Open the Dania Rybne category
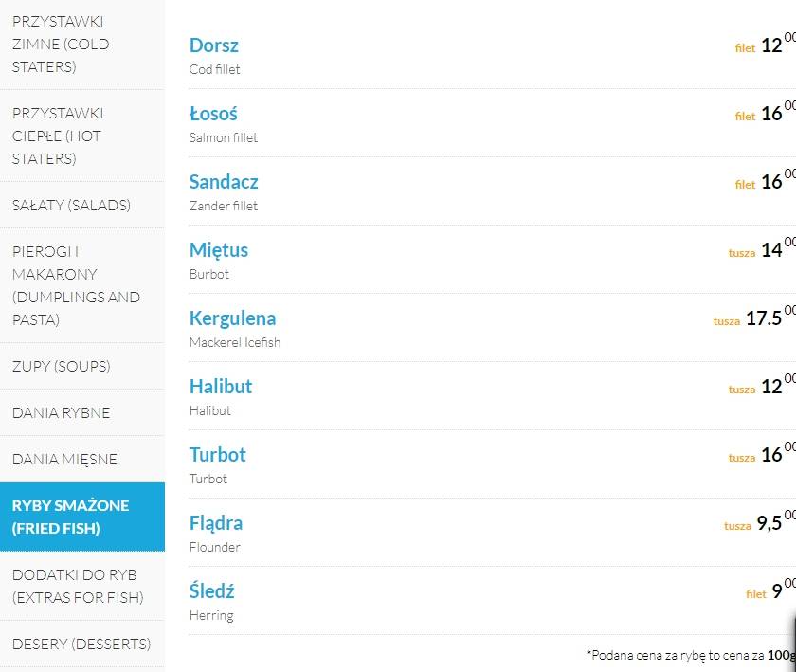796x672 pixels. [82, 412]
